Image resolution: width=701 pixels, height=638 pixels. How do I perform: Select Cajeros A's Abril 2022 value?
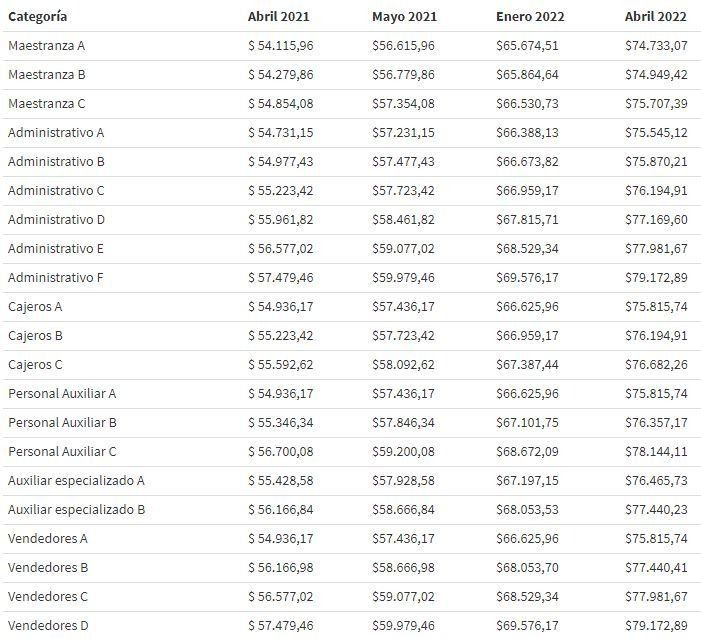[656, 307]
